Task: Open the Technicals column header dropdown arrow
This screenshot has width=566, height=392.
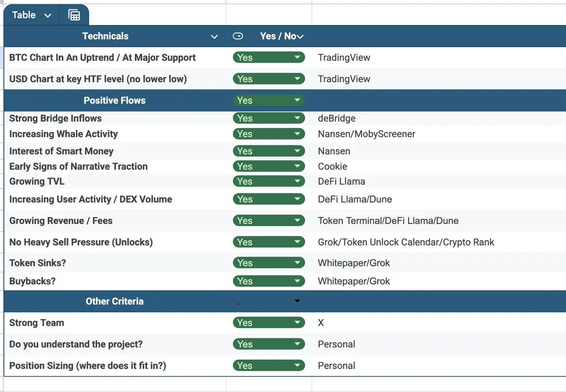Action: 214,36
